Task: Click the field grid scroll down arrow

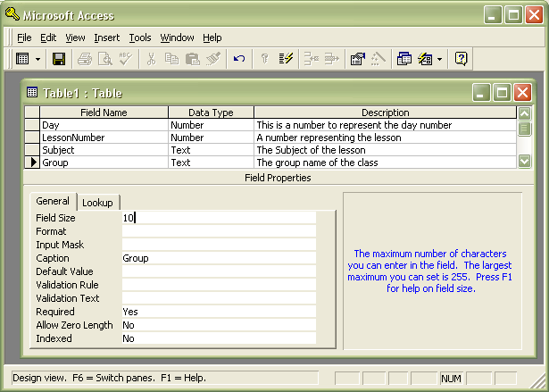Action: click(525, 162)
